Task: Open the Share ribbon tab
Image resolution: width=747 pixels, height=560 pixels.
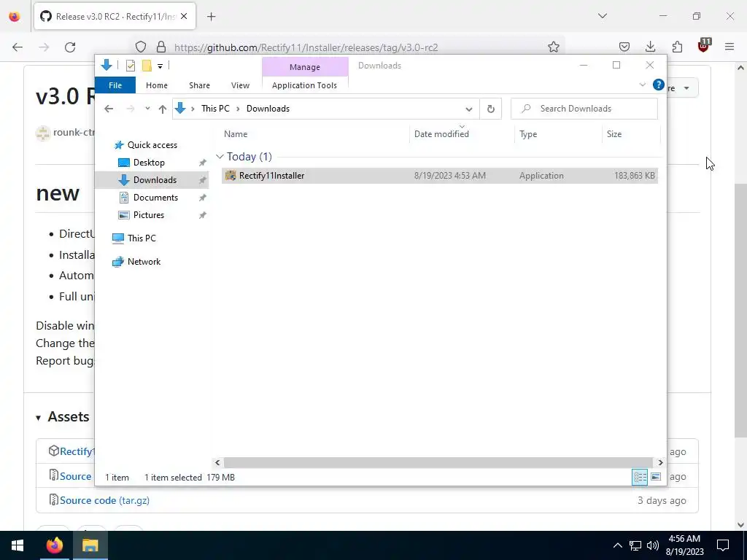Action: [x=199, y=85]
